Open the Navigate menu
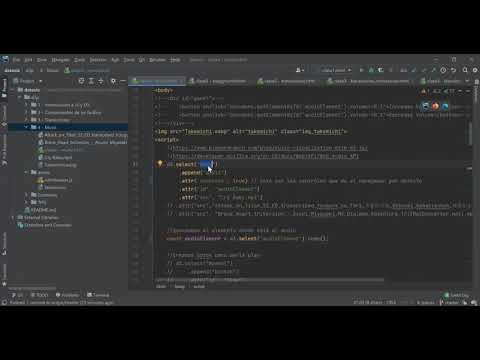The image size is (480, 360). 61,60
